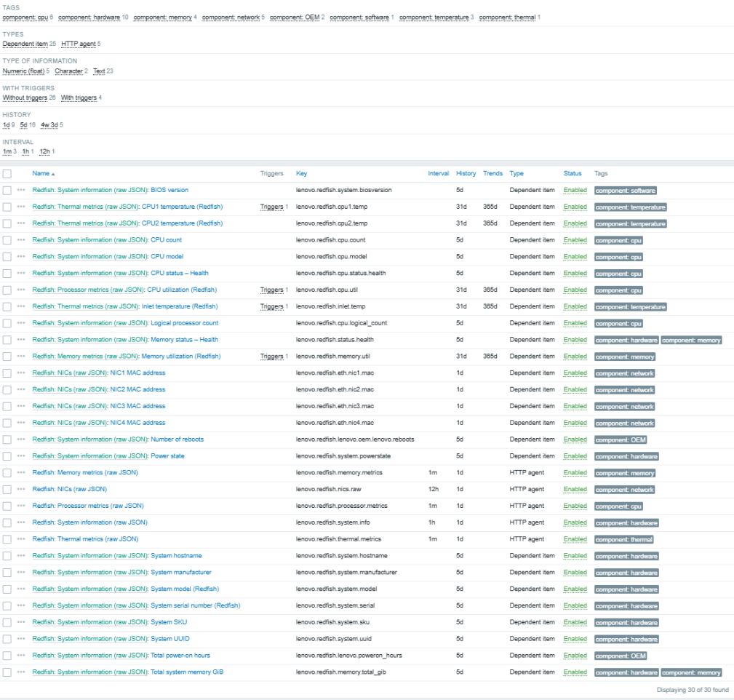This screenshot has width=734, height=700.
Task: Filter by Numeric (float) information type
Action: coord(23,71)
